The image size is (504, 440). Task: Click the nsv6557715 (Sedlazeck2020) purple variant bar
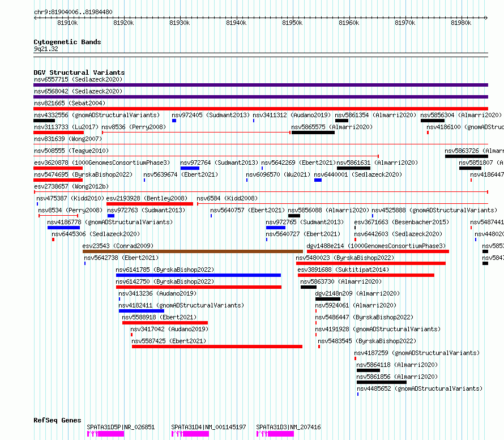260,85
